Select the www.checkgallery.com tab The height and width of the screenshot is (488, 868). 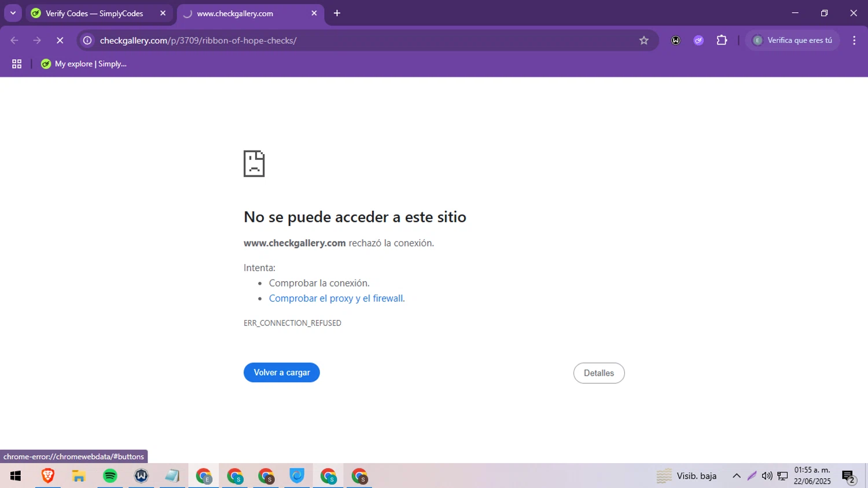coord(250,13)
